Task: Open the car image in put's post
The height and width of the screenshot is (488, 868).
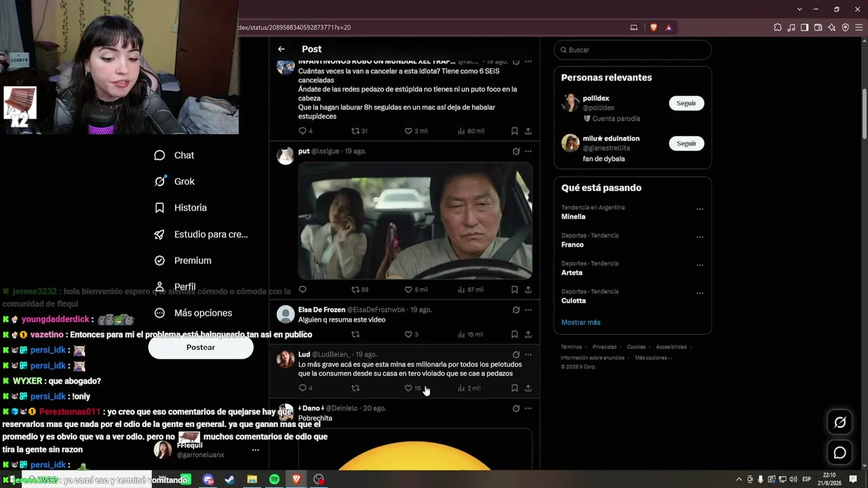Action: 415,221
